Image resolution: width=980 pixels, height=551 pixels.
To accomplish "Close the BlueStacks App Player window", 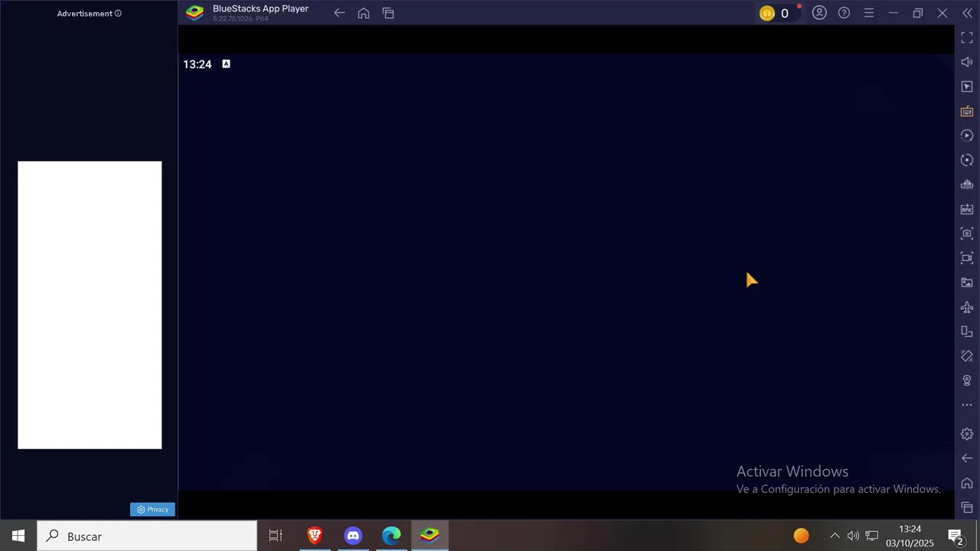I will point(942,13).
